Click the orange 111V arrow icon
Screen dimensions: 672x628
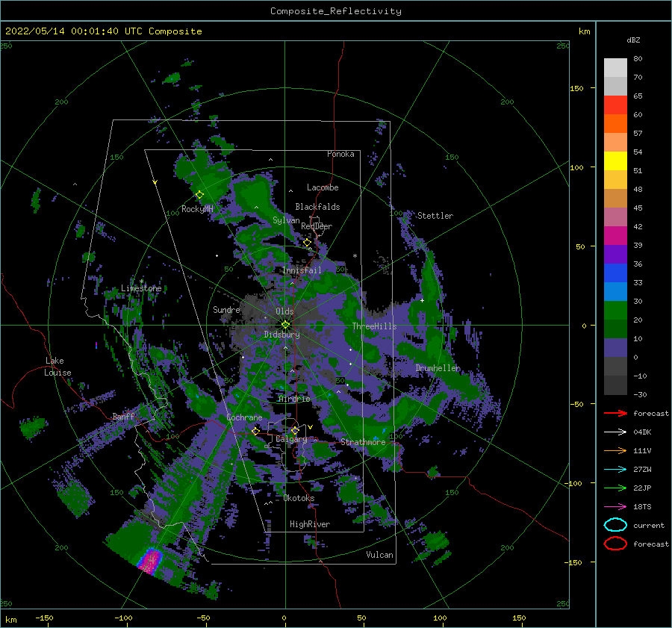[x=615, y=450]
